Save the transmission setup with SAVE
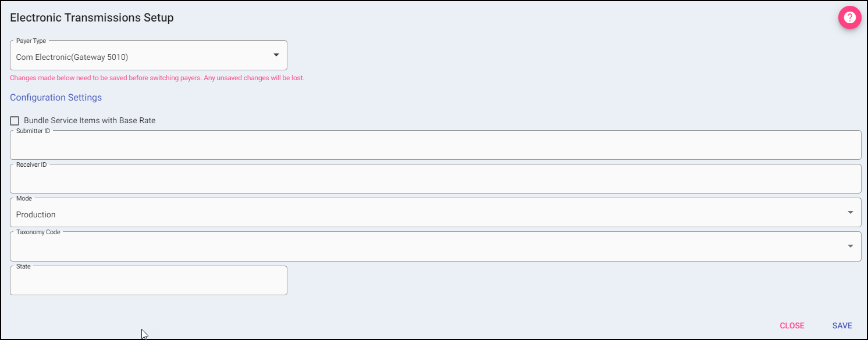Image resolution: width=868 pixels, height=340 pixels. (x=842, y=325)
